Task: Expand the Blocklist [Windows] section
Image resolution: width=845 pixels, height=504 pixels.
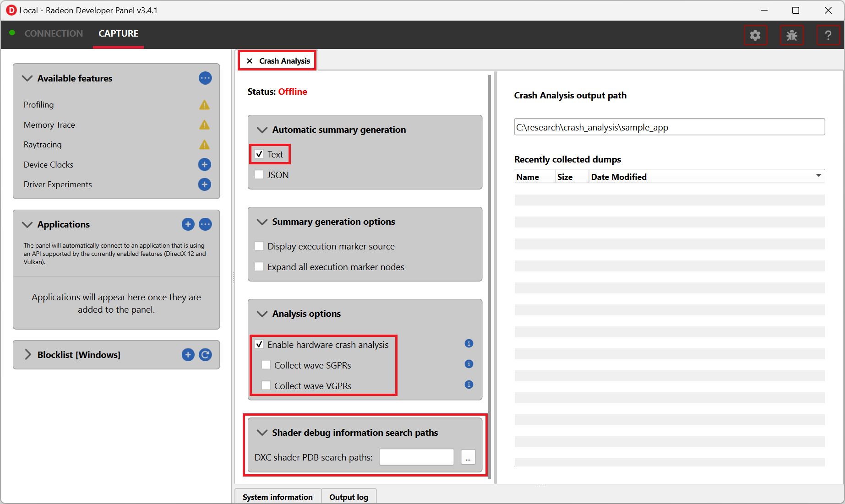Action: coord(28,355)
